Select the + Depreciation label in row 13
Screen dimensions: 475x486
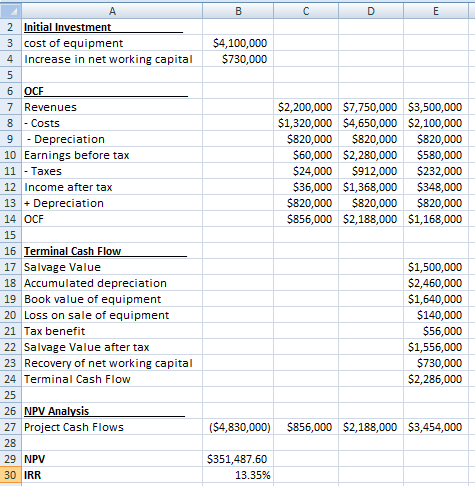64,203
